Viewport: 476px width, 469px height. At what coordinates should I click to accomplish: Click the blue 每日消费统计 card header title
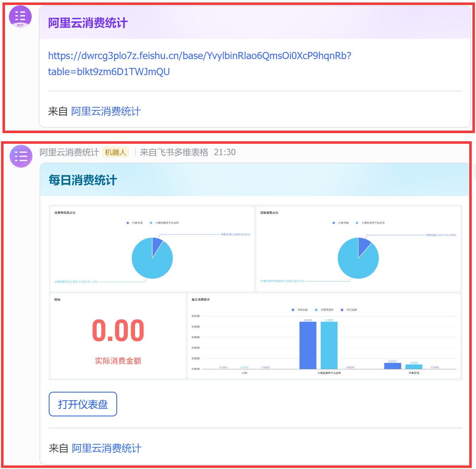(x=83, y=180)
